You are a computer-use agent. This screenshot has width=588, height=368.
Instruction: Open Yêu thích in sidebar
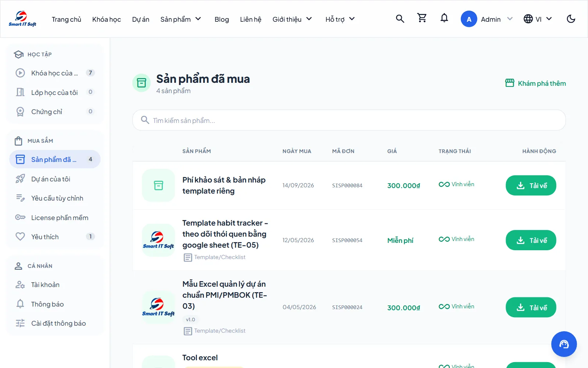[55, 237]
